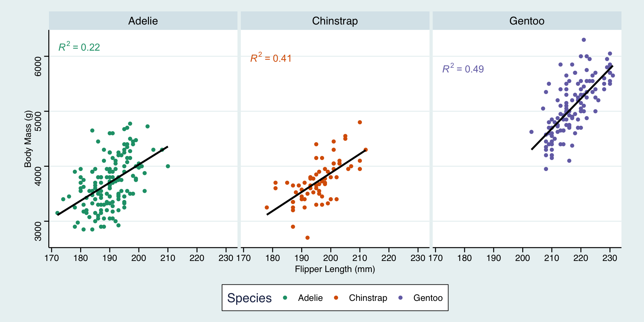Click the Species legend title
The image size is (644, 322).
tap(249, 298)
